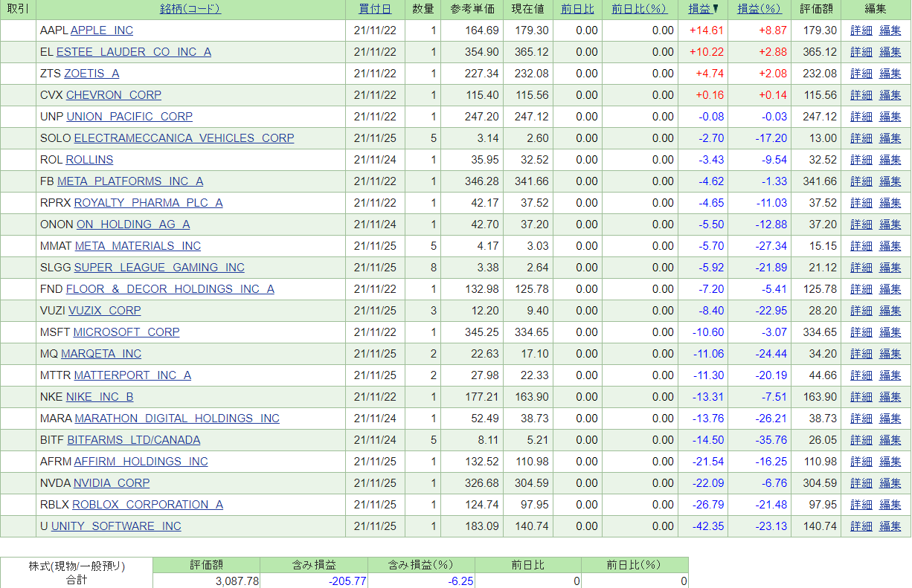Open SUPER_LEAGUE_GAMING_INC stock link
Image resolution: width=912 pixels, height=588 pixels.
159,268
